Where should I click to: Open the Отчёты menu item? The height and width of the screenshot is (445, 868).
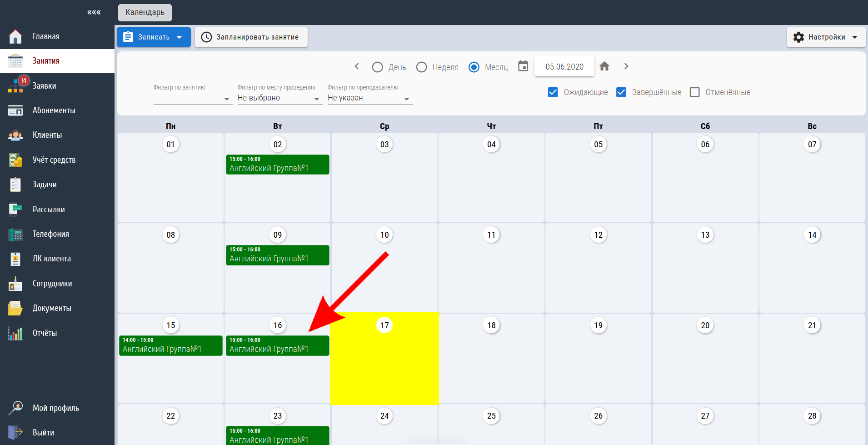(x=57, y=333)
